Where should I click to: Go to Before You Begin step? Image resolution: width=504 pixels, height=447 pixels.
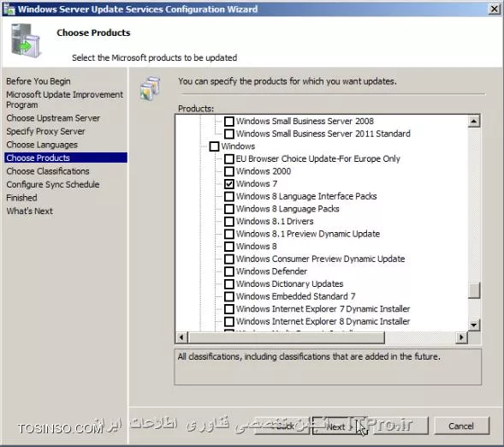point(39,81)
